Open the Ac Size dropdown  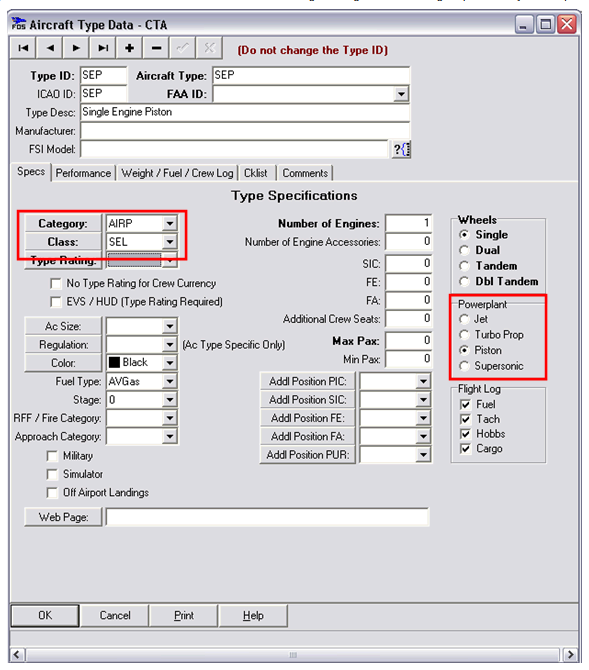(x=170, y=327)
